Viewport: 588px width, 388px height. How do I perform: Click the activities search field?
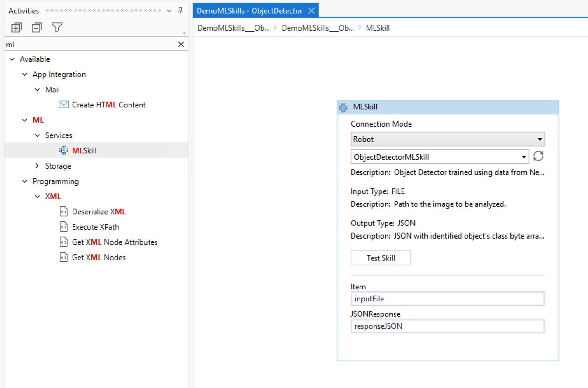tap(91, 45)
